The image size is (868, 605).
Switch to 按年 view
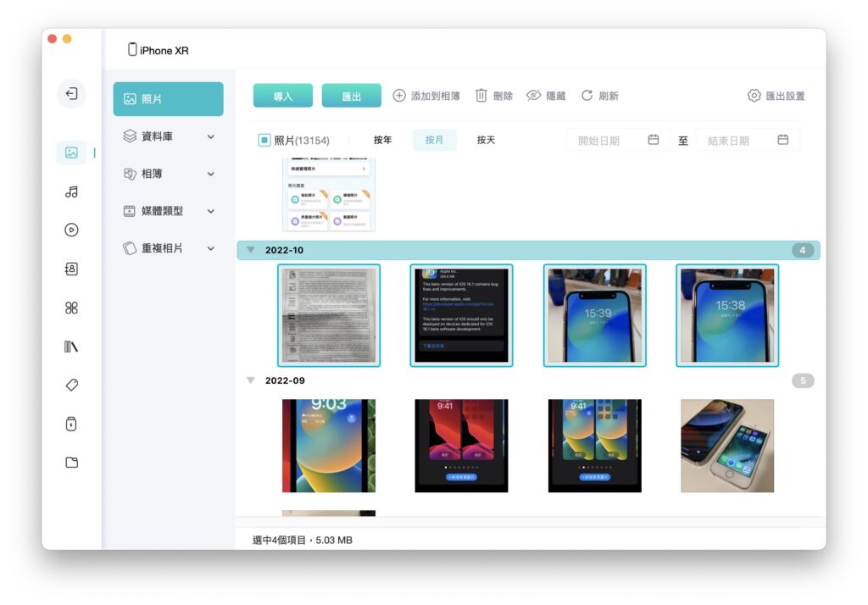click(382, 140)
